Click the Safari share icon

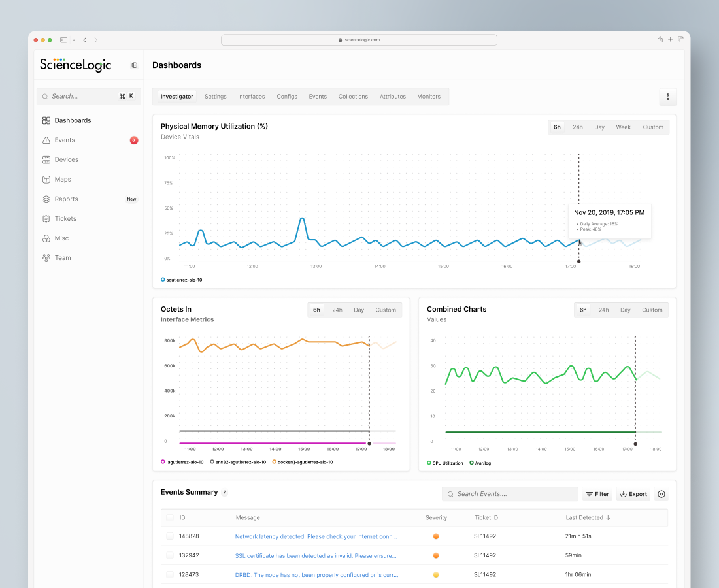pyautogui.click(x=660, y=40)
